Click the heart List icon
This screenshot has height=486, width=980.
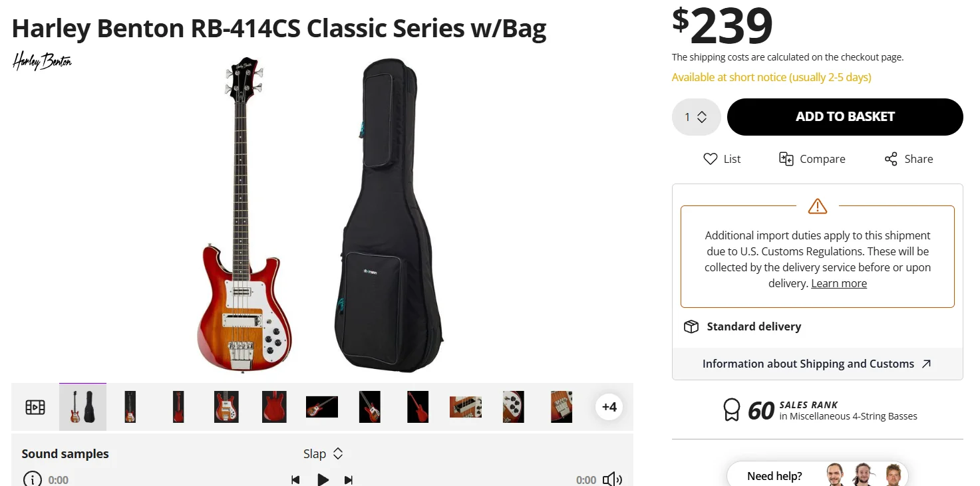tap(710, 159)
